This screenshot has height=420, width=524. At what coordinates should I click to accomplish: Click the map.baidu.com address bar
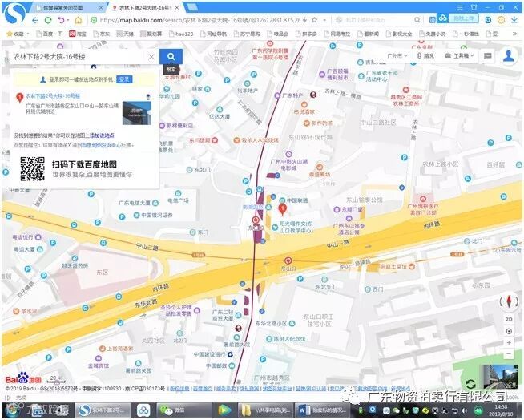[200, 20]
